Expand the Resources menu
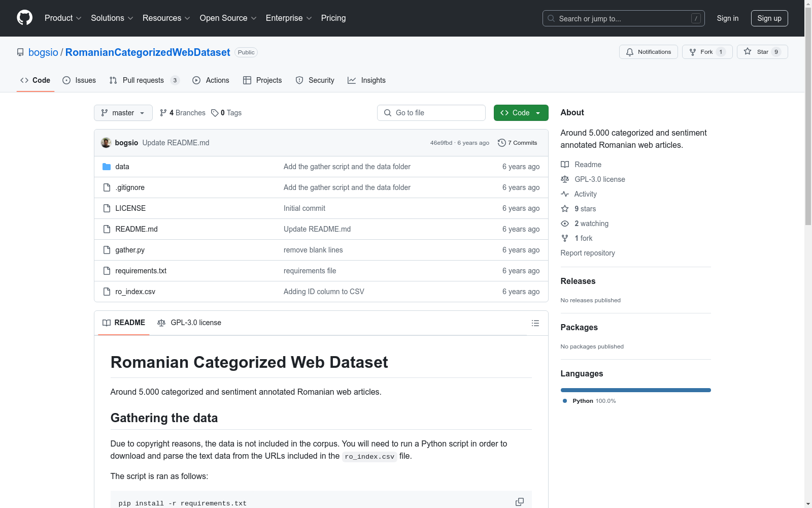 (166, 18)
